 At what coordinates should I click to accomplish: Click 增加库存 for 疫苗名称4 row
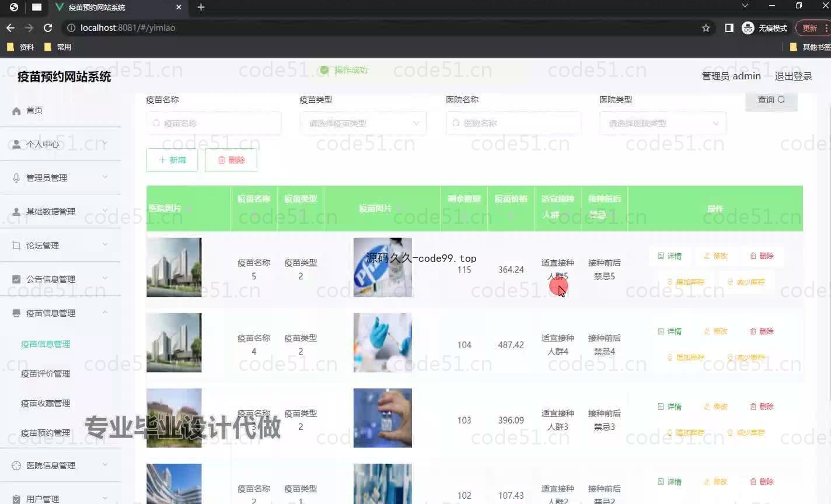pos(686,358)
